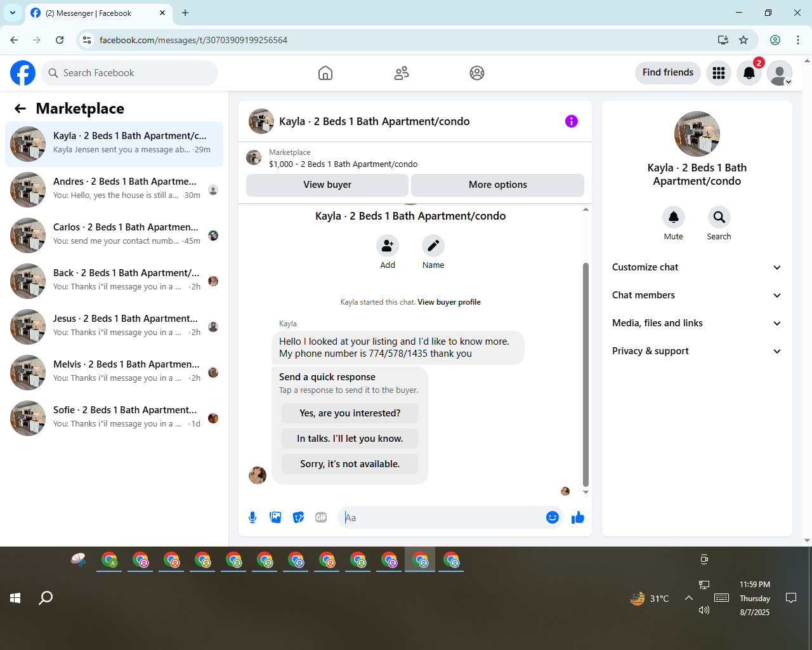Open Jesus conversation in the list

point(114,327)
